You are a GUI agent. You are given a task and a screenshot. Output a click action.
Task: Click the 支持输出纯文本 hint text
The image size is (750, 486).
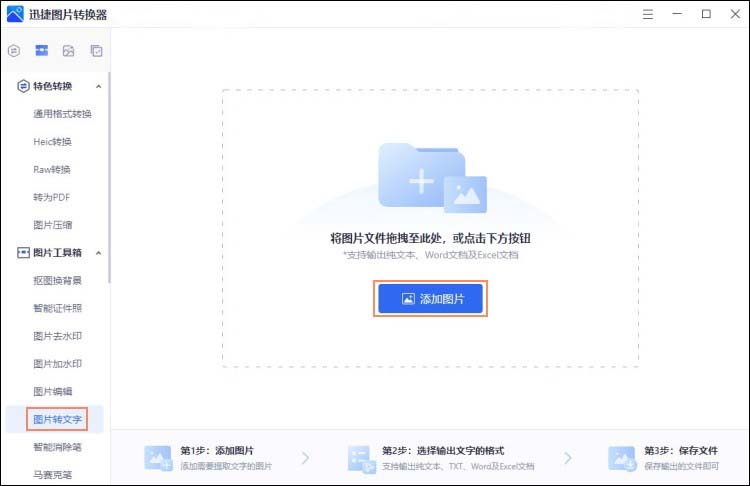click(x=430, y=255)
